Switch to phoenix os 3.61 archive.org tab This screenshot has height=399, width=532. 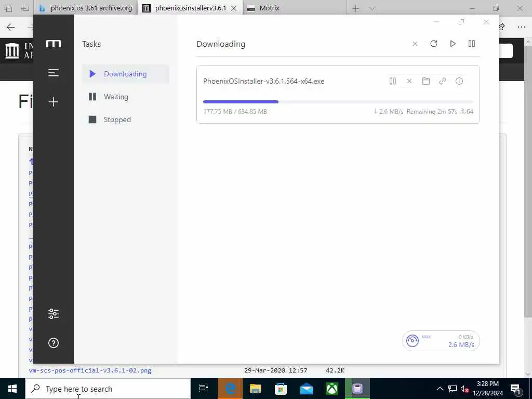[x=86, y=8]
